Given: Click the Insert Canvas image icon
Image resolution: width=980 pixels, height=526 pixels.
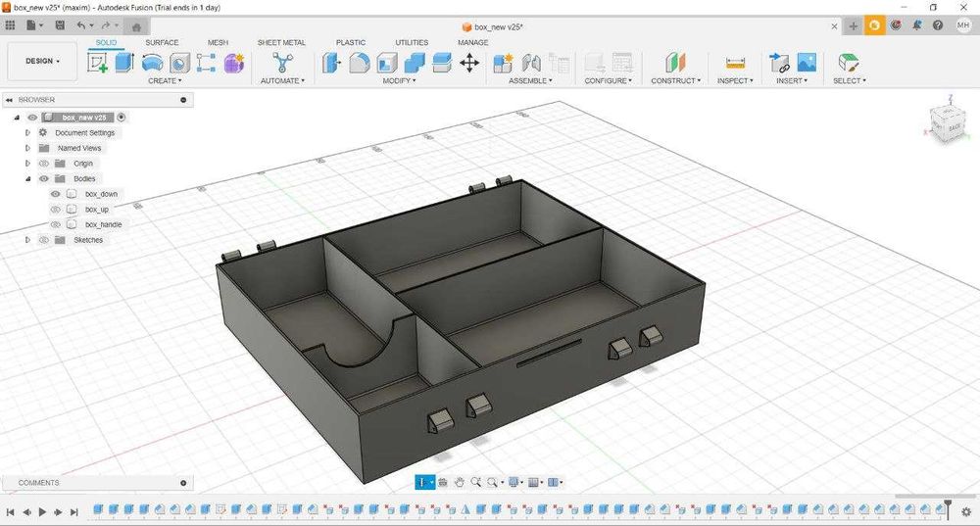Looking at the screenshot, I should 807,62.
